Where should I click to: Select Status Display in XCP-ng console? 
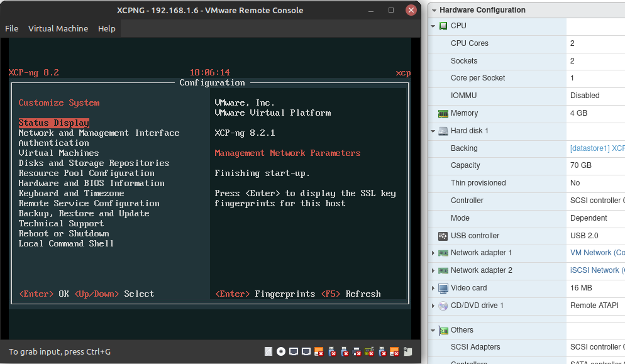[54, 123]
